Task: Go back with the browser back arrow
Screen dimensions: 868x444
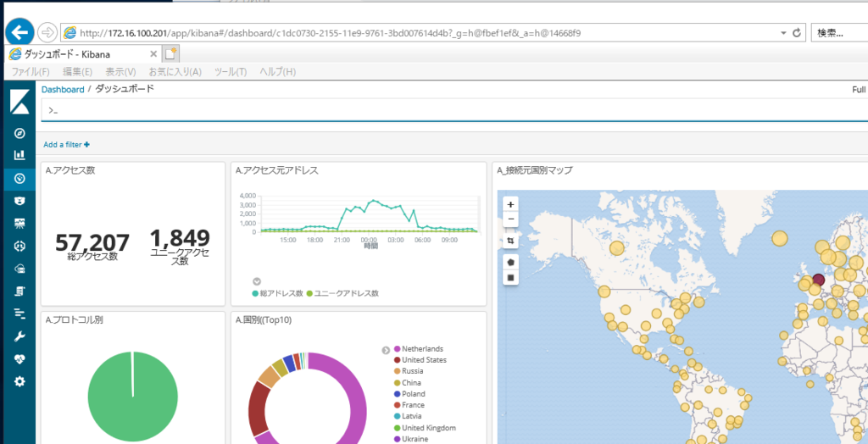Action: coord(20,33)
